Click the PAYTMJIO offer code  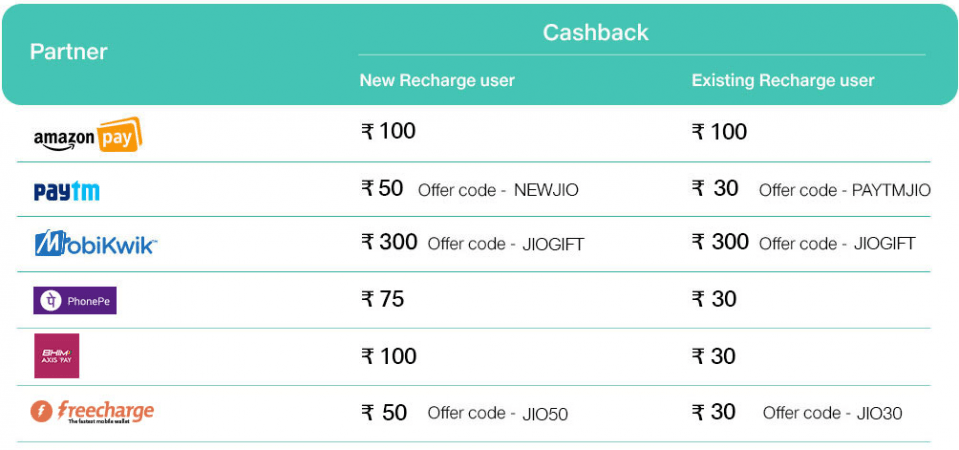click(x=891, y=190)
